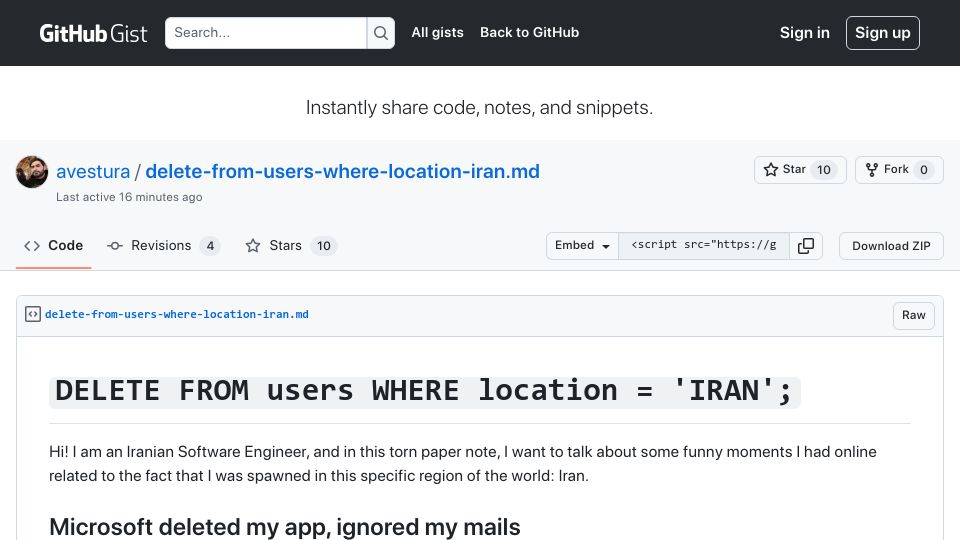Click the intro paragraph about Iranian Software Engineer
The width and height of the screenshot is (960, 540).
coord(463,464)
